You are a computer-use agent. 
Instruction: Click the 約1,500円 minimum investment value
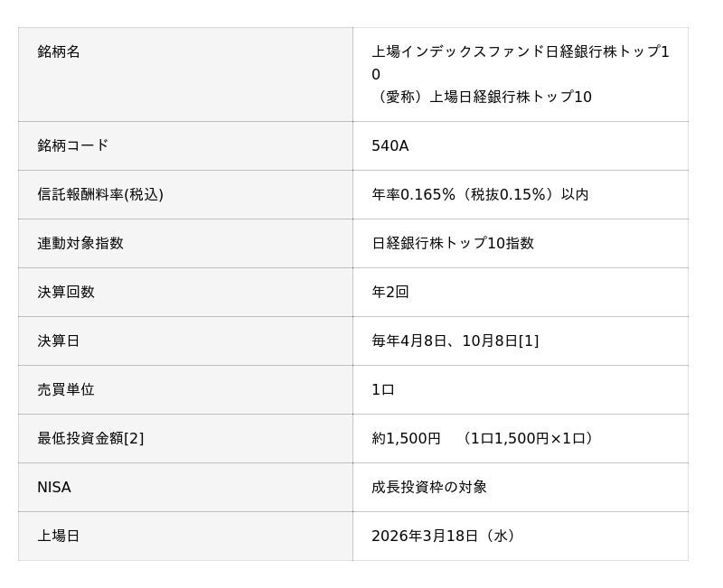pyautogui.click(x=406, y=438)
